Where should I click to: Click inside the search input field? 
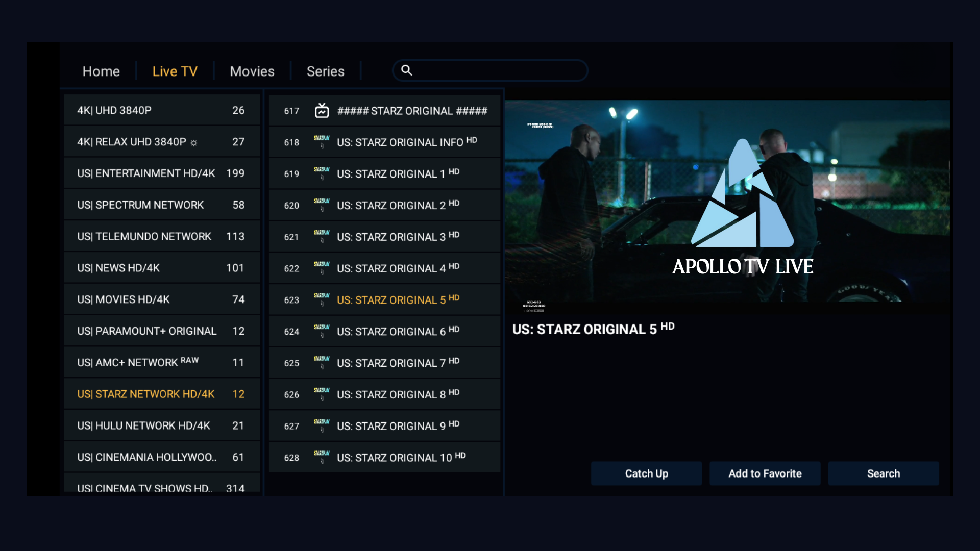point(490,70)
